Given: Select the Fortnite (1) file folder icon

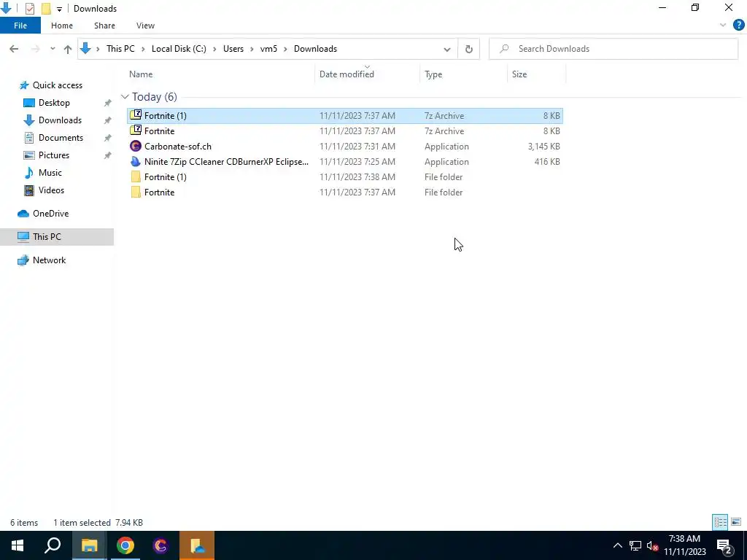Looking at the screenshot, I should pyautogui.click(x=136, y=176).
